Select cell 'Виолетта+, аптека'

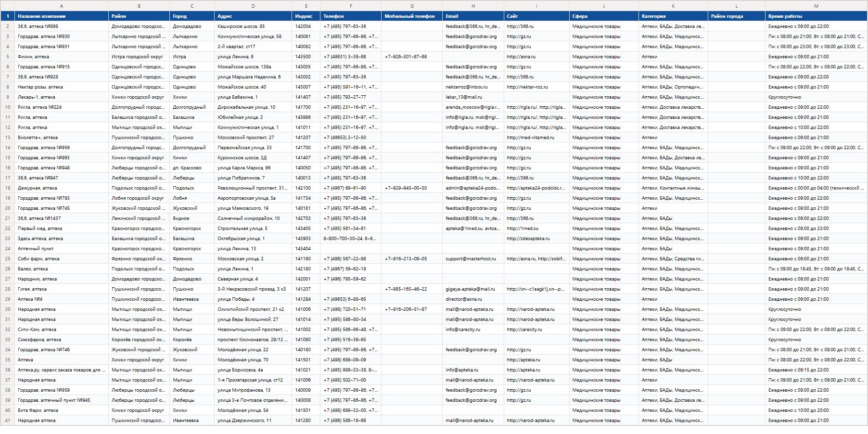point(62,138)
